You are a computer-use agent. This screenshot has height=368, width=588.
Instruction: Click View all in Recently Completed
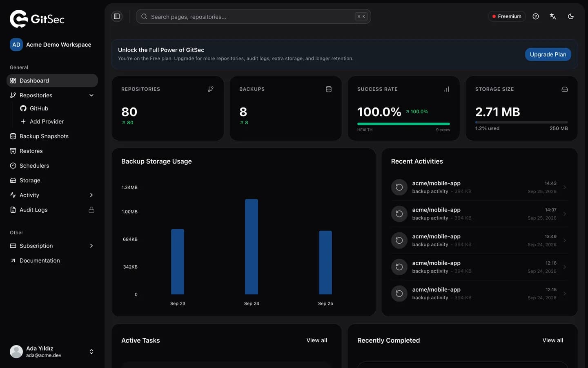[552, 340]
